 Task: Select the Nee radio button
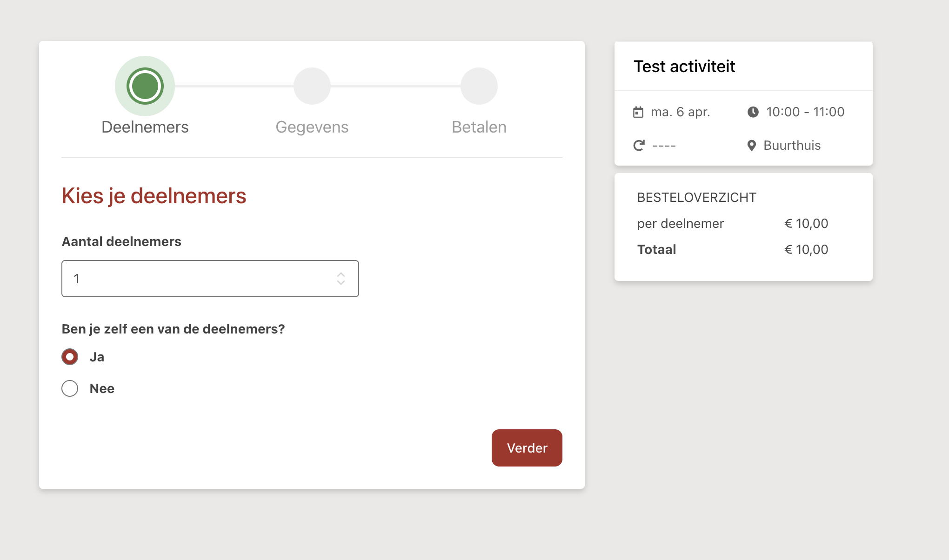70,388
